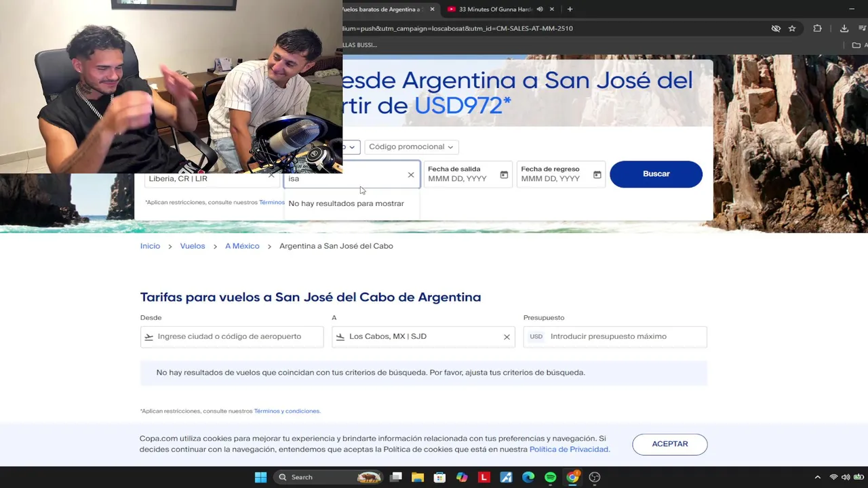Click heading 'Tarifas para vuelos a San José del Cabo'
Image resolution: width=868 pixels, height=488 pixels.
[311, 297]
